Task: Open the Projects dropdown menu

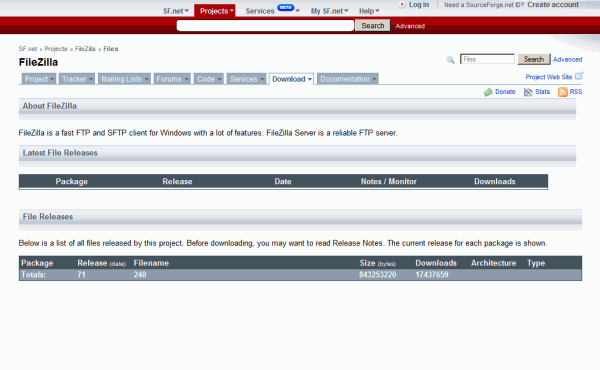Action: click(x=215, y=11)
